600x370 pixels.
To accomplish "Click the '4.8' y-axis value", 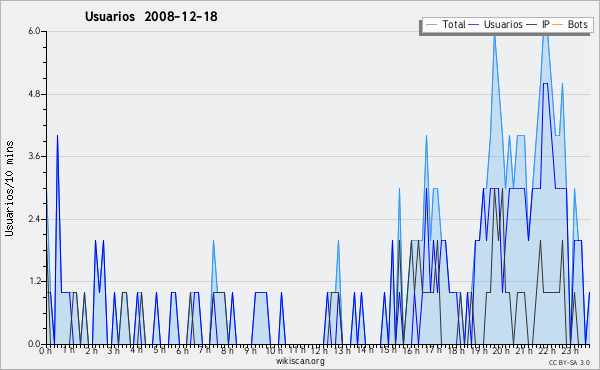I will [34, 94].
